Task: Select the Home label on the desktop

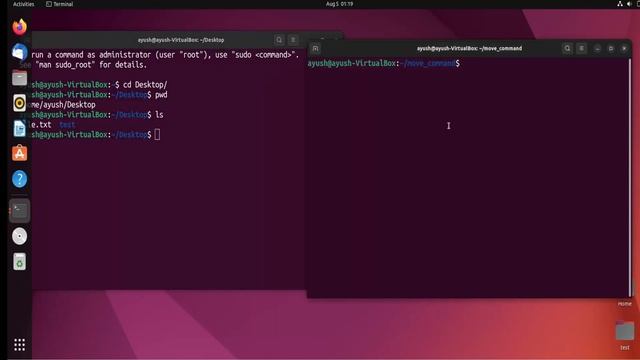Action: point(624,304)
